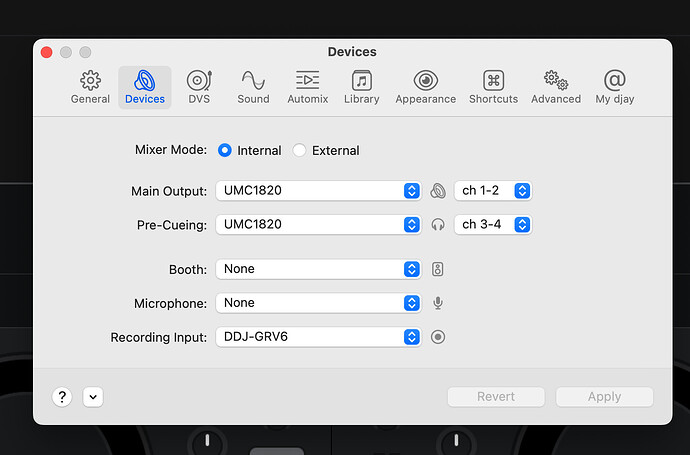690x455 pixels.
Task: Go to the Library preferences tab
Action: point(361,87)
